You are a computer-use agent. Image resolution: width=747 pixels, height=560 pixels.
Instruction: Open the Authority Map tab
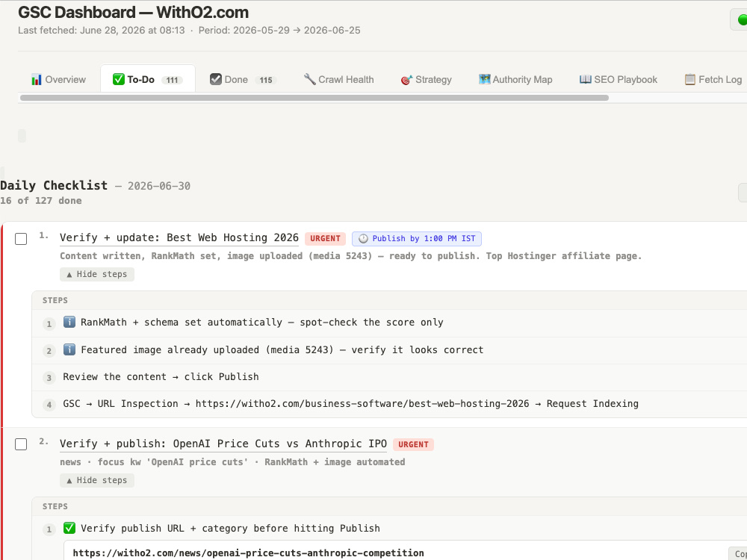pyautogui.click(x=515, y=80)
